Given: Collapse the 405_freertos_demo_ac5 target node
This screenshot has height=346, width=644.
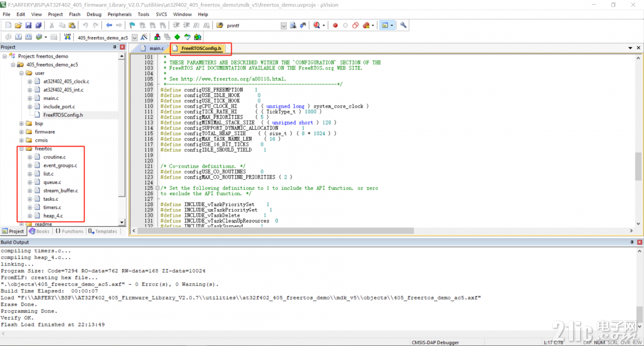Looking at the screenshot, I should tap(13, 65).
